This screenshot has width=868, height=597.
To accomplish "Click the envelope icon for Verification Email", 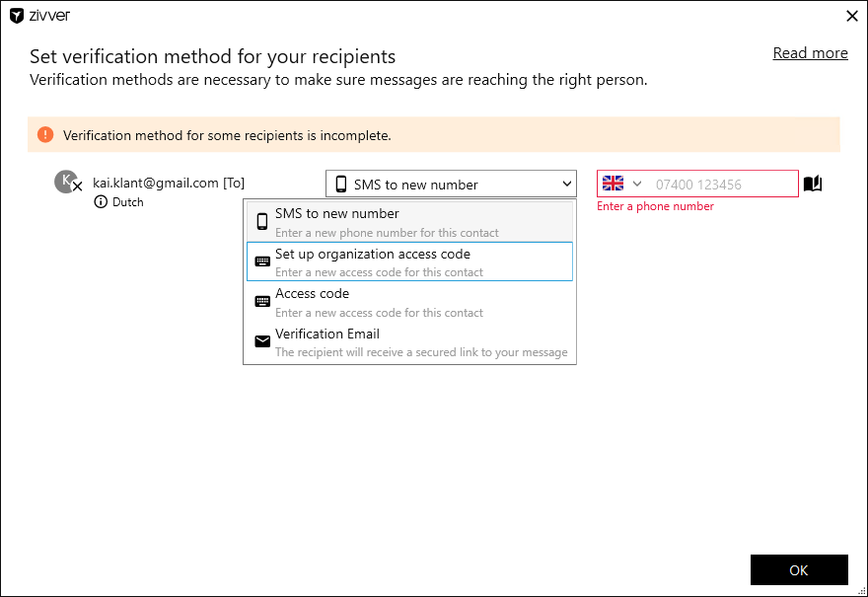I will point(262,341).
